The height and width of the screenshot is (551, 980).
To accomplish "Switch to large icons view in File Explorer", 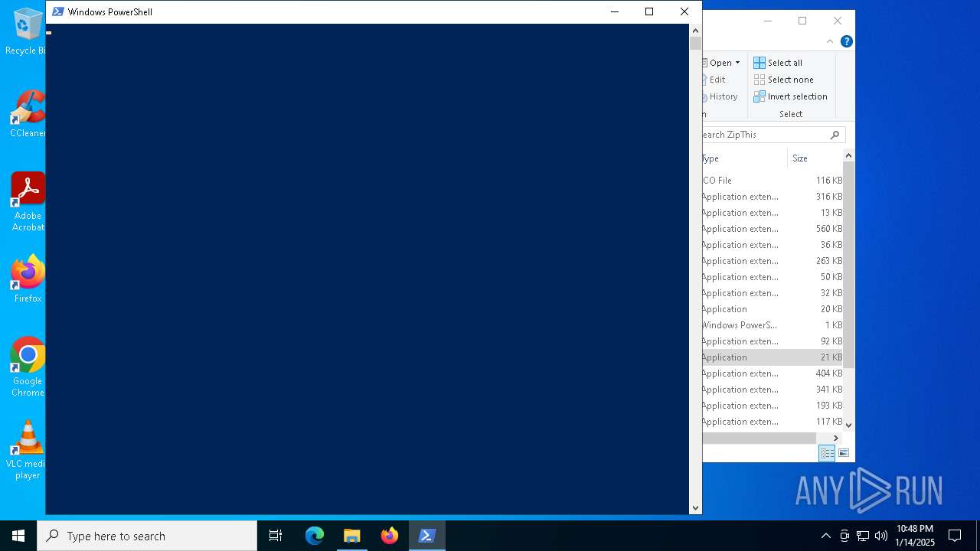I will click(844, 453).
